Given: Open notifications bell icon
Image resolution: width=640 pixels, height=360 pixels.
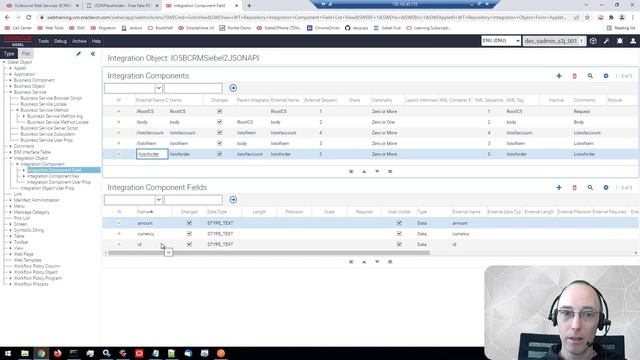Looking at the screenshot, I should coord(620,41).
